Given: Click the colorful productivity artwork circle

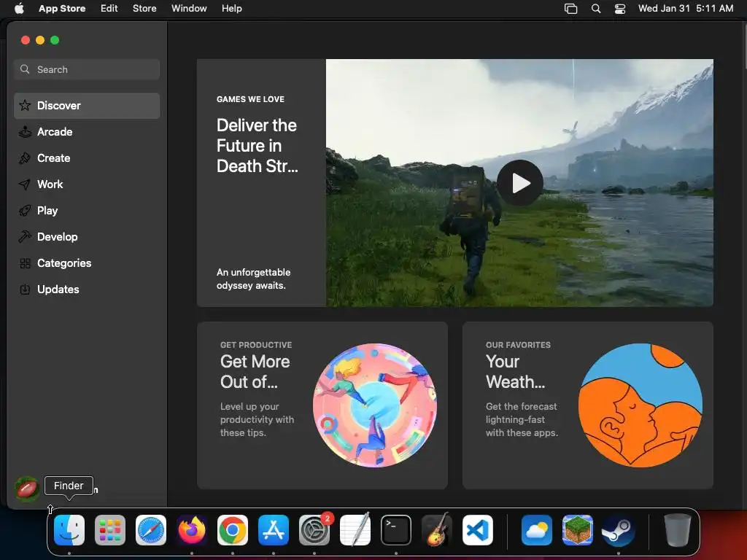Looking at the screenshot, I should pos(375,405).
